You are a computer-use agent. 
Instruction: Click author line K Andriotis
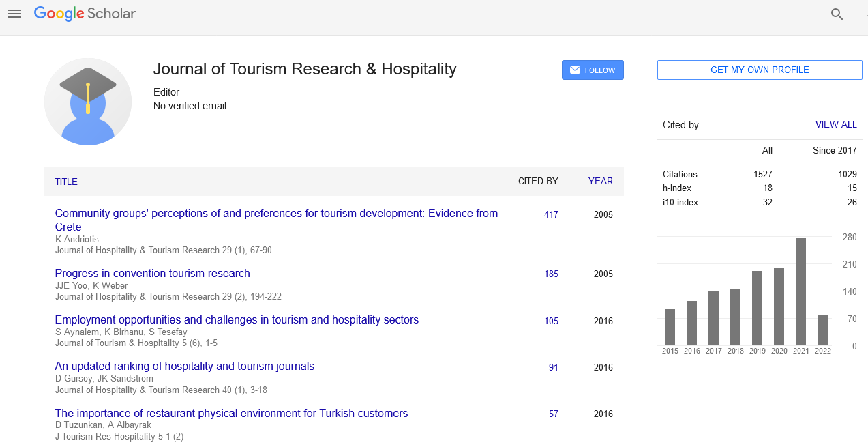coord(78,240)
